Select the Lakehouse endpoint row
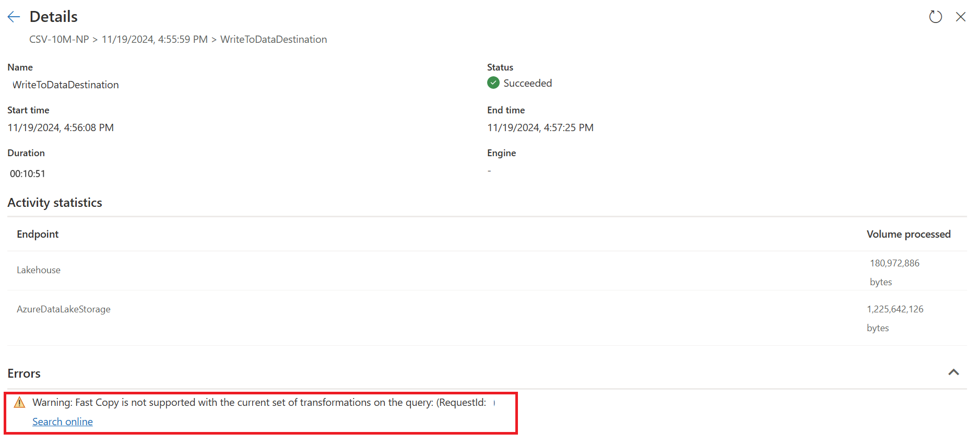Viewport: 980px width, 444px height. point(487,271)
